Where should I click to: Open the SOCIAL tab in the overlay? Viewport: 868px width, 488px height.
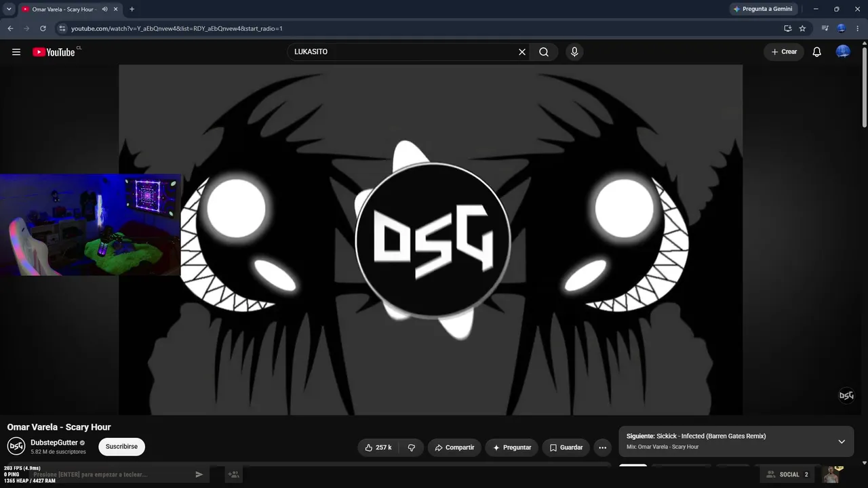point(787,474)
